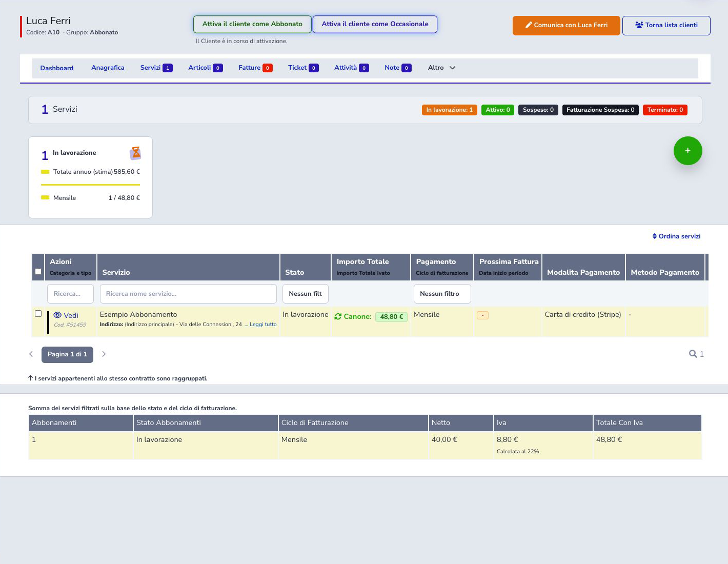
Task: Focus the Ricerca nome servizio field
Action: pyautogui.click(x=188, y=294)
